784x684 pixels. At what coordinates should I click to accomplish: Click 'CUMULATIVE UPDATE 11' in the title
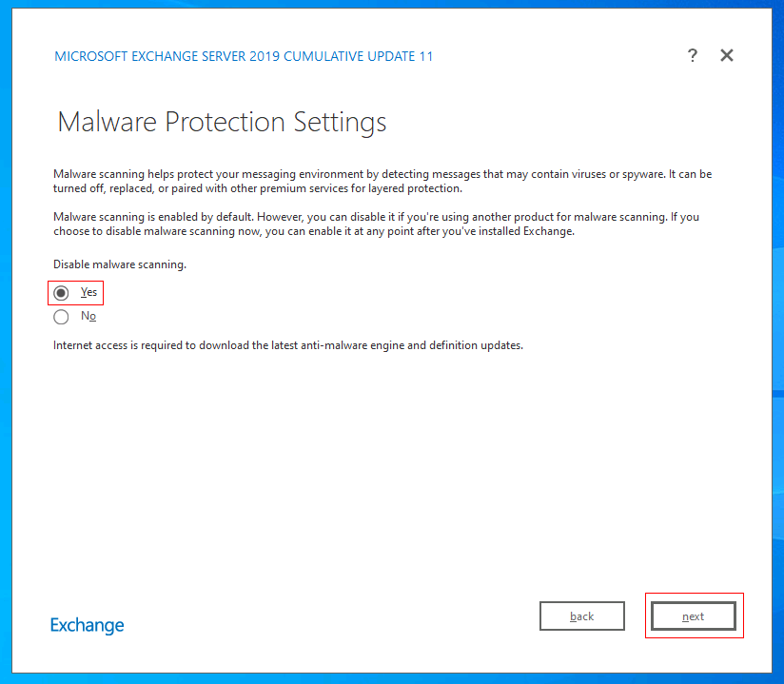tap(358, 56)
